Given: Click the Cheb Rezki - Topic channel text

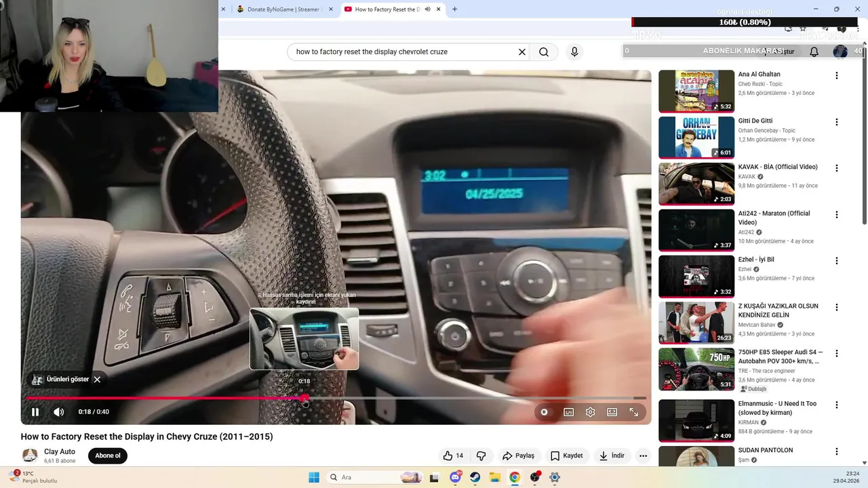Looking at the screenshot, I should pos(760,84).
